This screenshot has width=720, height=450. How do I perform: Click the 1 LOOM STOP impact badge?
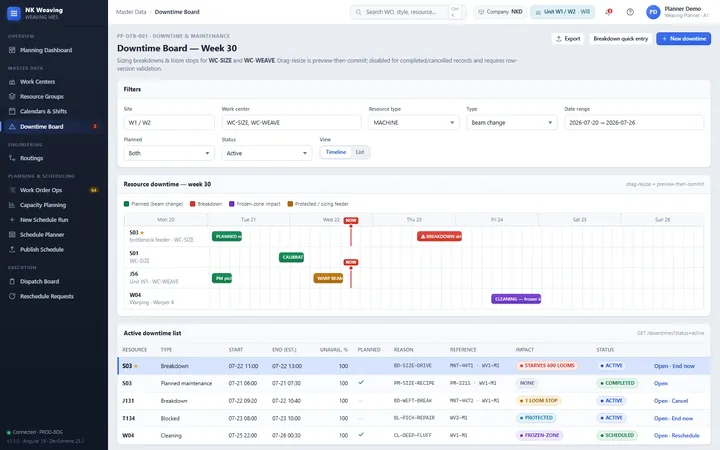[x=539, y=400]
